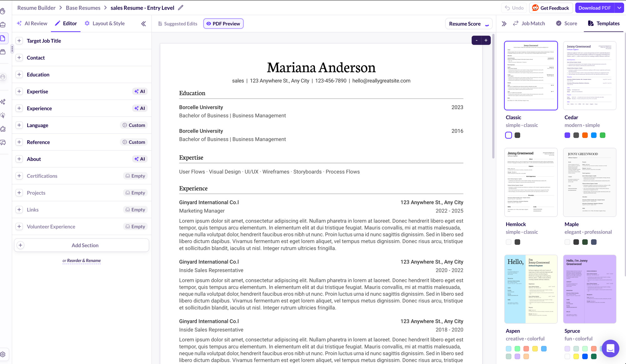The width and height of the screenshot is (626, 364).
Task: Open the Score tab
Action: click(x=567, y=23)
